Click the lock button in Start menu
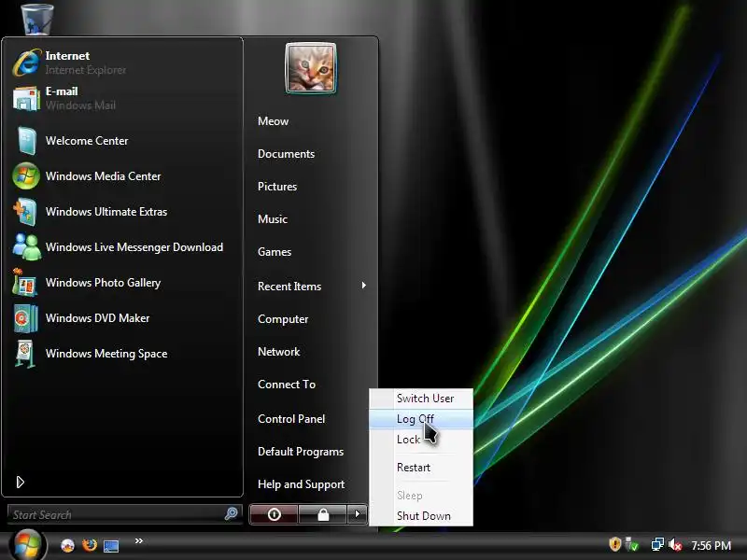Image resolution: width=747 pixels, height=560 pixels. pos(323,514)
